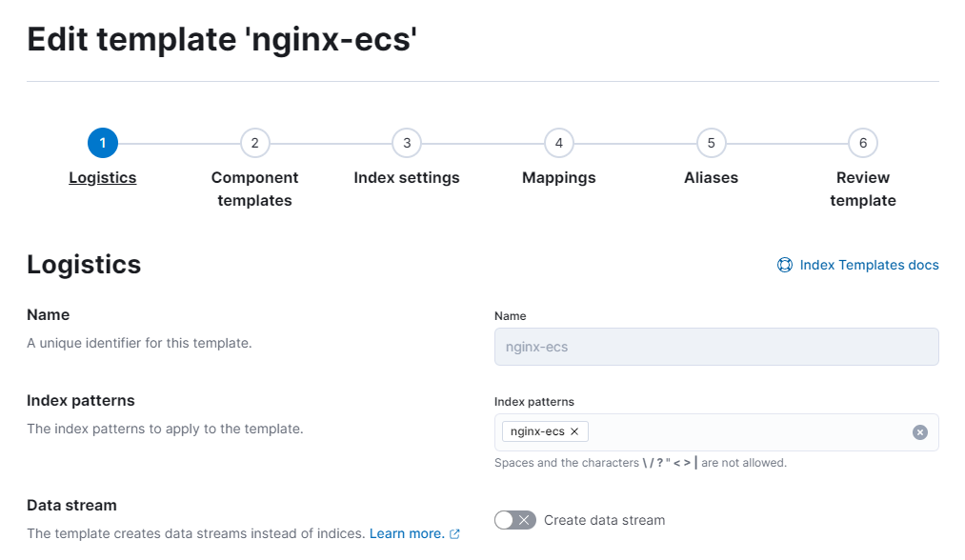Clear all index patterns with the clear icon
This screenshot has height=560, width=965.
click(x=920, y=432)
